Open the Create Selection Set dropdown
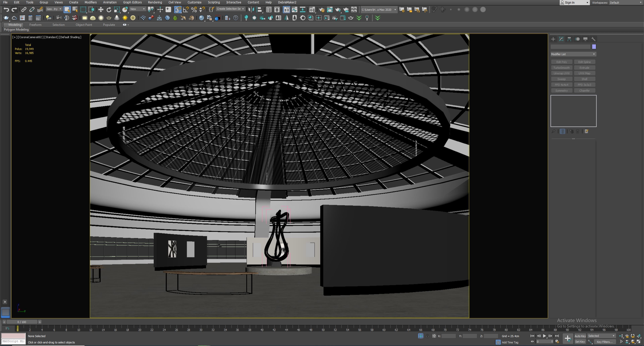This screenshot has height=346, width=644. coord(230,9)
